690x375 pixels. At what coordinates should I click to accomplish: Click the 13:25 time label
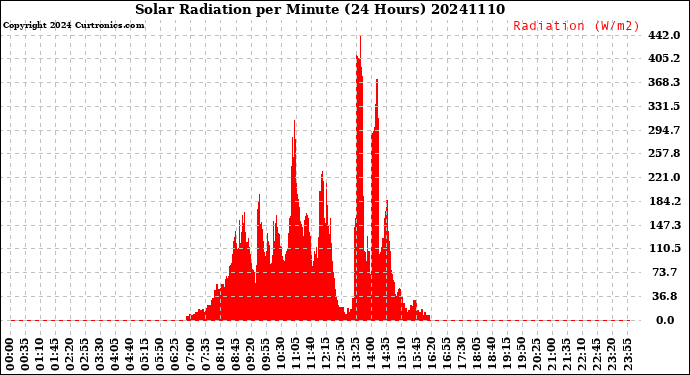[356, 355]
